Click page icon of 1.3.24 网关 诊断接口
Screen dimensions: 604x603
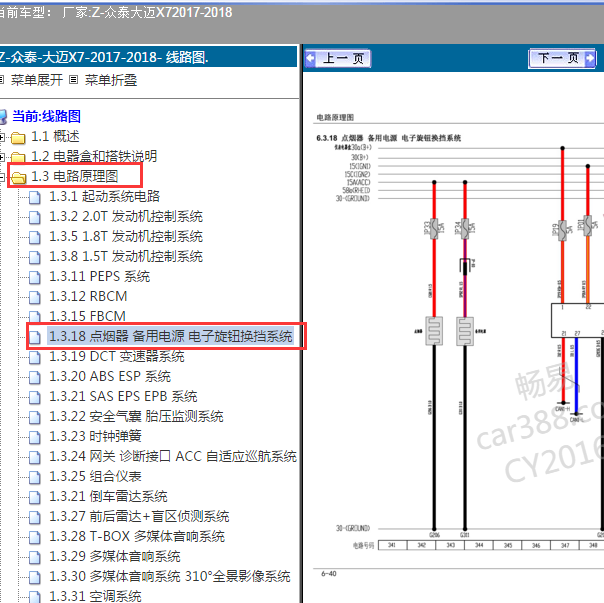point(35,457)
